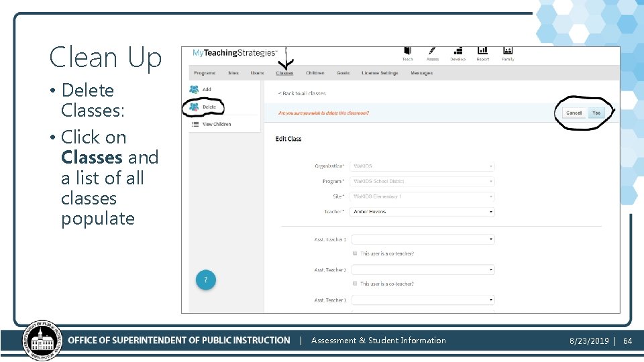Confirm deletion with the Yes button
644x362 pixels.
click(x=596, y=113)
